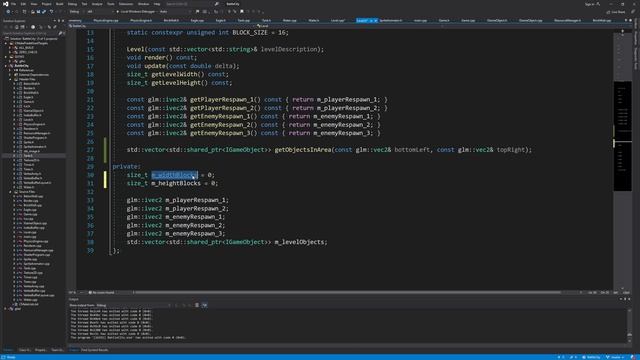Select CMakeLists.txt in Solution Explorer
This screenshot has height=360, width=640.
click(x=29, y=304)
